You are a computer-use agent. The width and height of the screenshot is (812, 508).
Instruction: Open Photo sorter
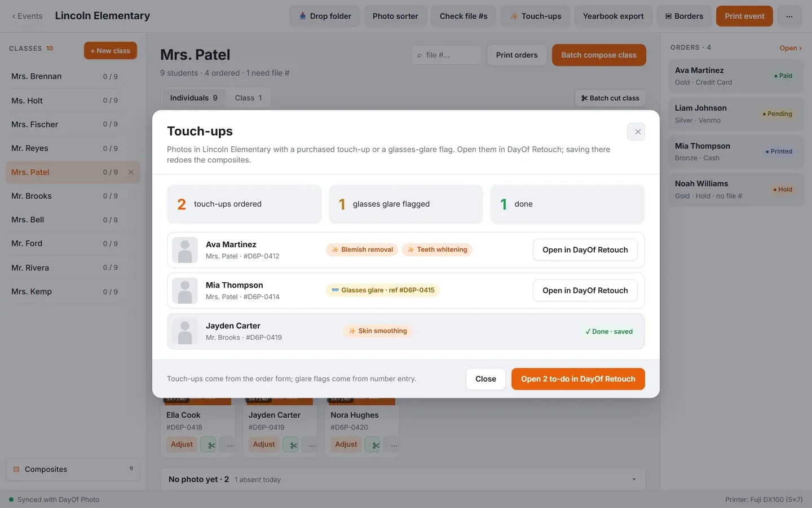(395, 16)
